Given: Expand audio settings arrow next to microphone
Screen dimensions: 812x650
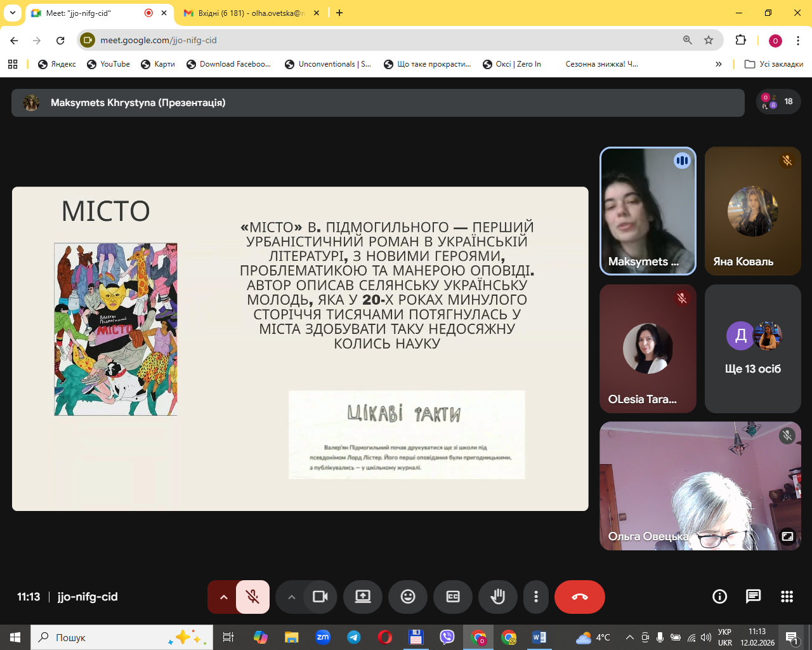Looking at the screenshot, I should pos(223,597).
